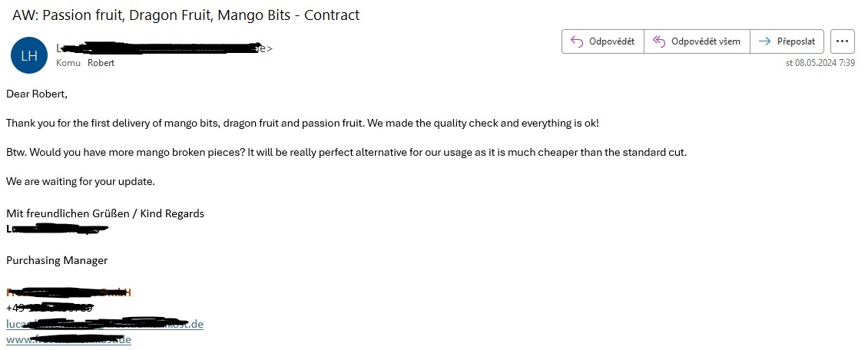Forward the email with Přeposlat
Image resolution: width=868 pixels, height=350 pixels.
[x=787, y=41]
